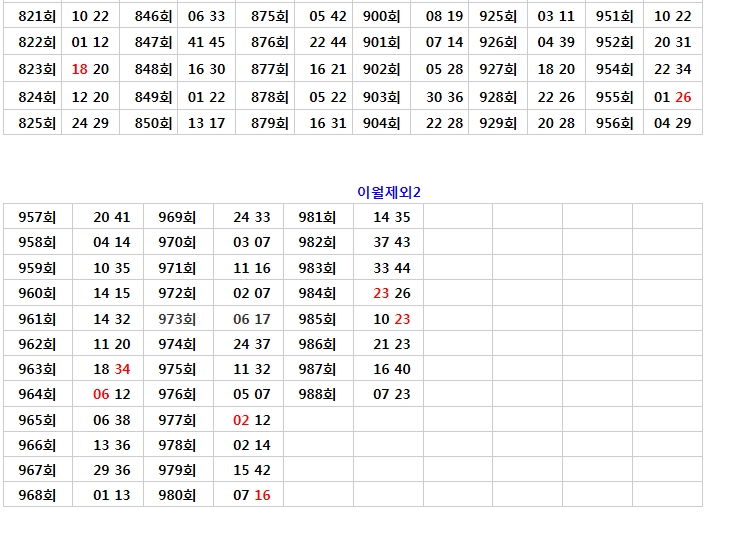Select numbers 16 31 beside 879회
The image size is (756, 550).
tap(328, 123)
